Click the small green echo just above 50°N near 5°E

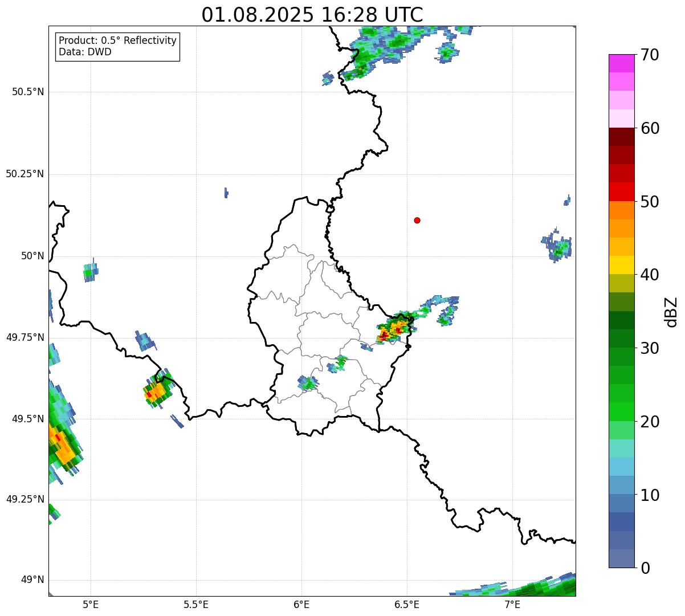(89, 271)
